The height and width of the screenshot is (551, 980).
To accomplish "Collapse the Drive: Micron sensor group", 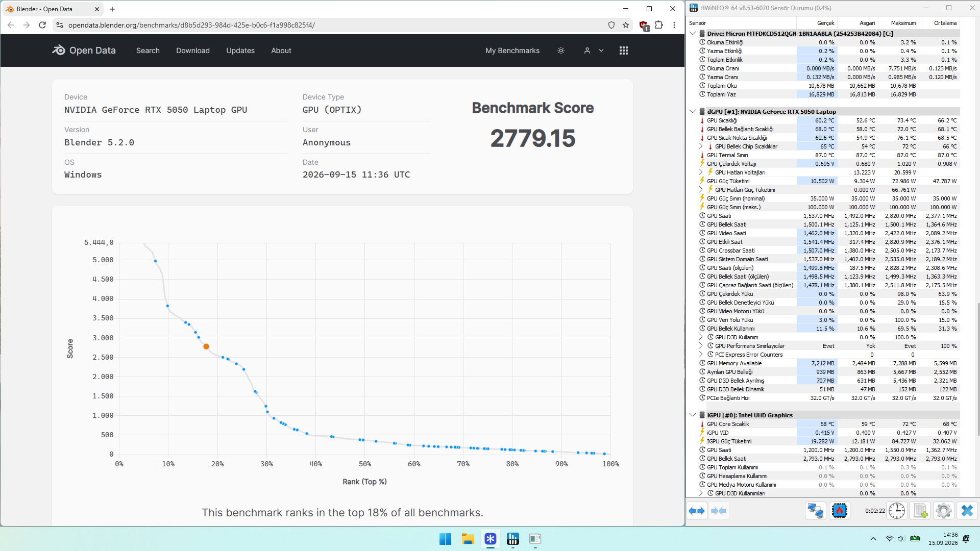I will click(x=693, y=34).
